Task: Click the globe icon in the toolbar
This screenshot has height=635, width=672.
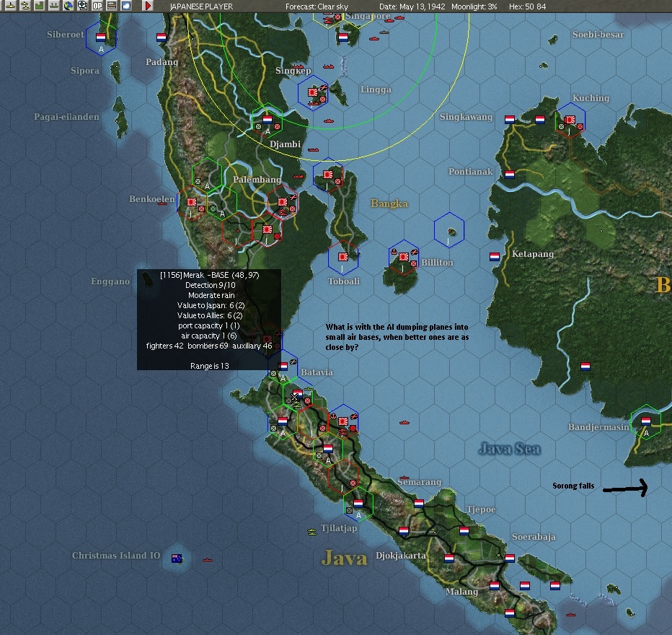Action: click(68, 6)
